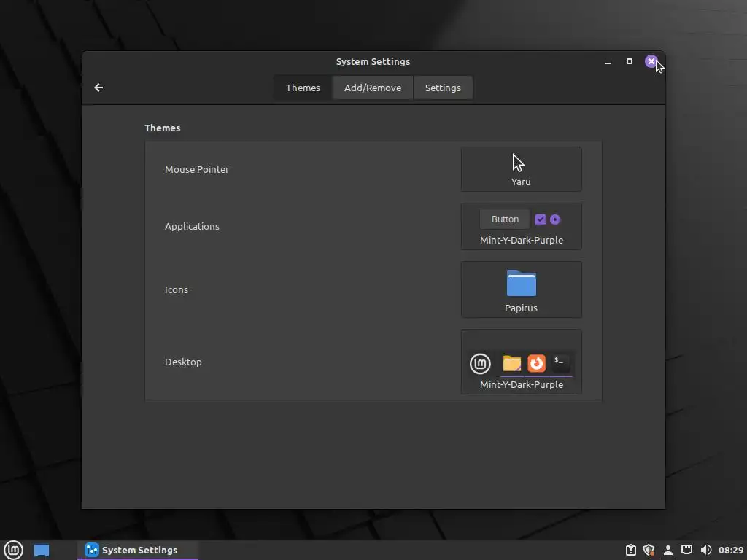This screenshot has height=560, width=747.
Task: Open the update manager shield tray icon
Action: pyautogui.click(x=649, y=550)
